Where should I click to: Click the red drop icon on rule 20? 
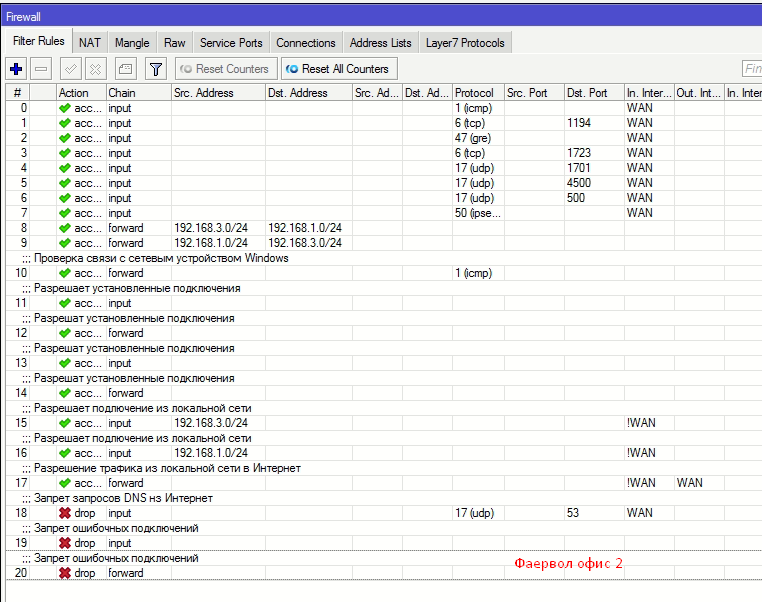point(65,573)
